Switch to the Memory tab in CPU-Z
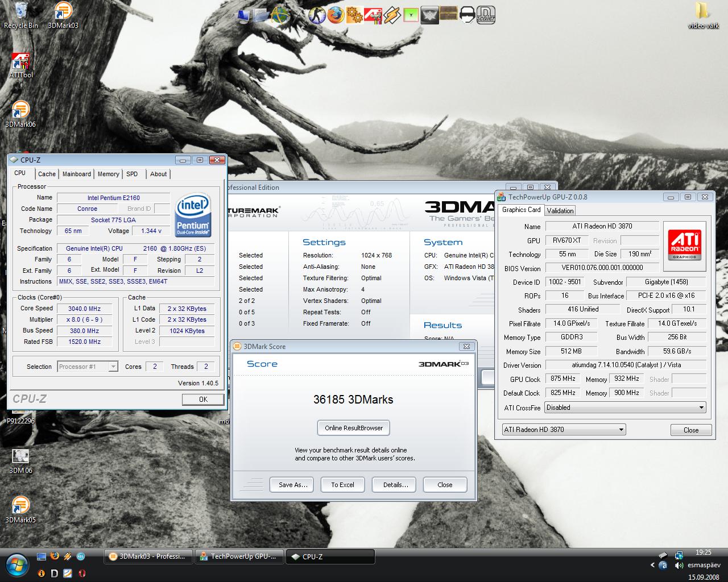Screen dimensions: 728x582 pos(108,174)
